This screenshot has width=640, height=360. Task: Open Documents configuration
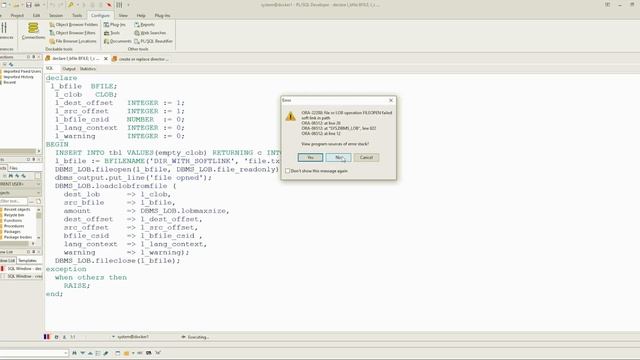click(118, 41)
